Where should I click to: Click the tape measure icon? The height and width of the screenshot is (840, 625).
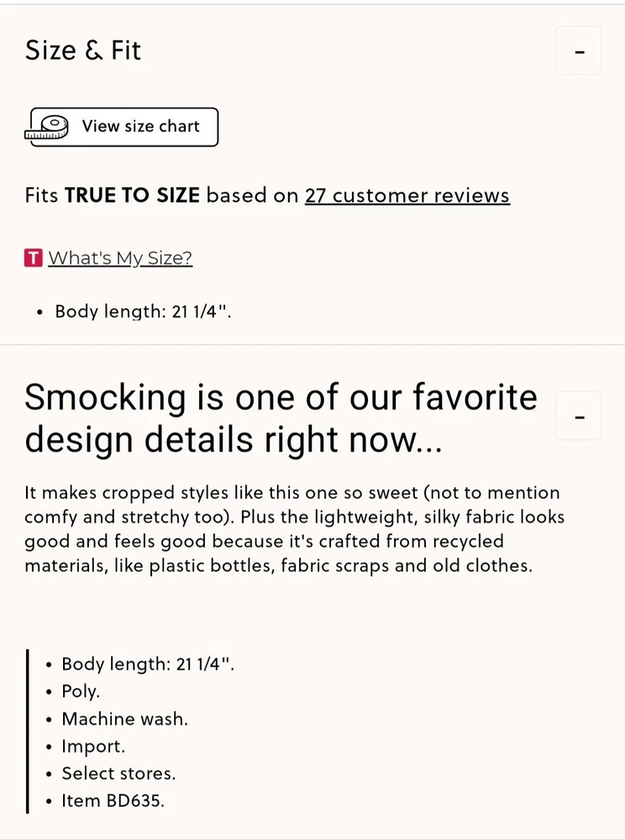click(x=47, y=127)
